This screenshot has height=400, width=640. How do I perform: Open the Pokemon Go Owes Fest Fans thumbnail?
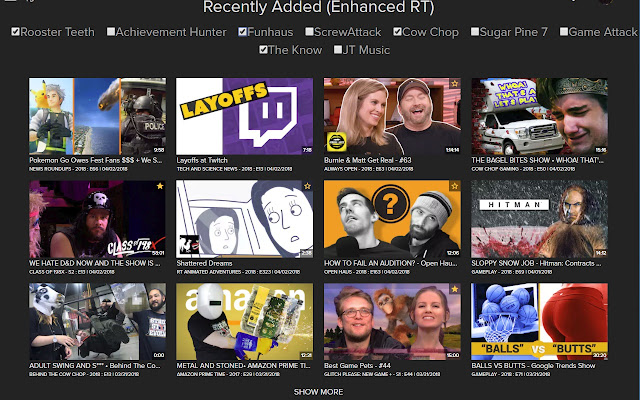pos(97,116)
